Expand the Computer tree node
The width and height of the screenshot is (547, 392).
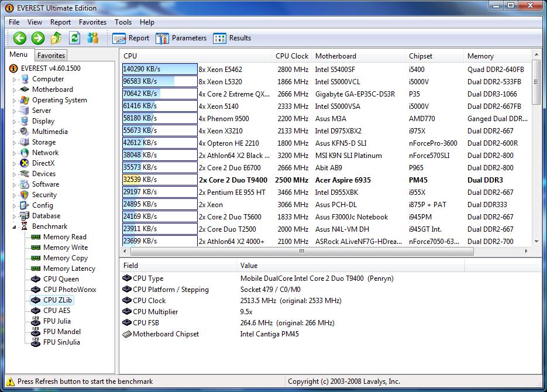[14, 80]
